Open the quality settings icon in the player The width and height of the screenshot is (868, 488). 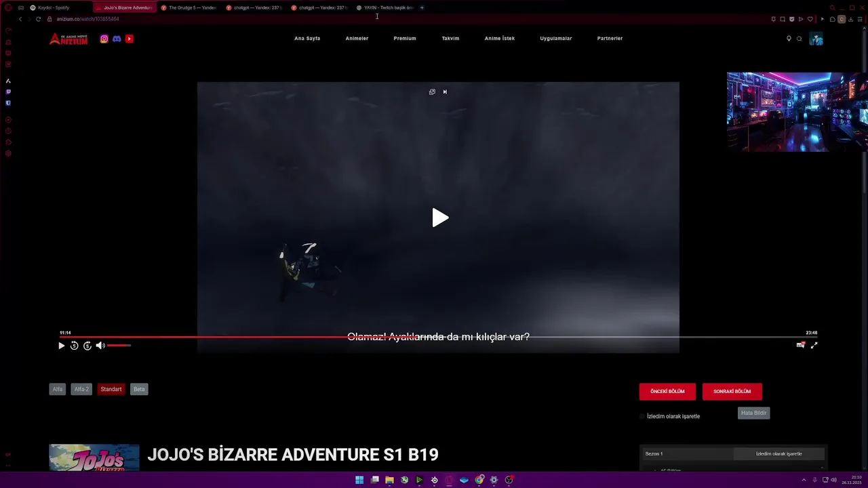(801, 345)
